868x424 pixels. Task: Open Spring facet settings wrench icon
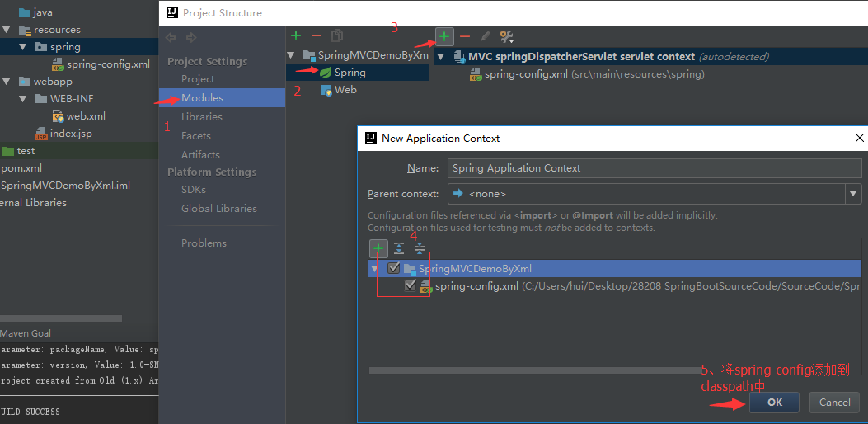click(x=506, y=37)
